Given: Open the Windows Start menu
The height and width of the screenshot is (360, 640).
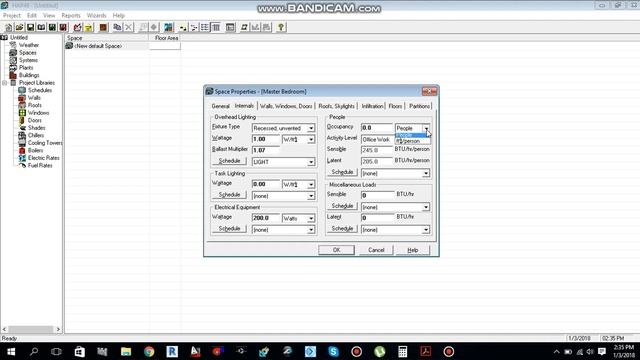Looking at the screenshot, I should click(x=11, y=351).
